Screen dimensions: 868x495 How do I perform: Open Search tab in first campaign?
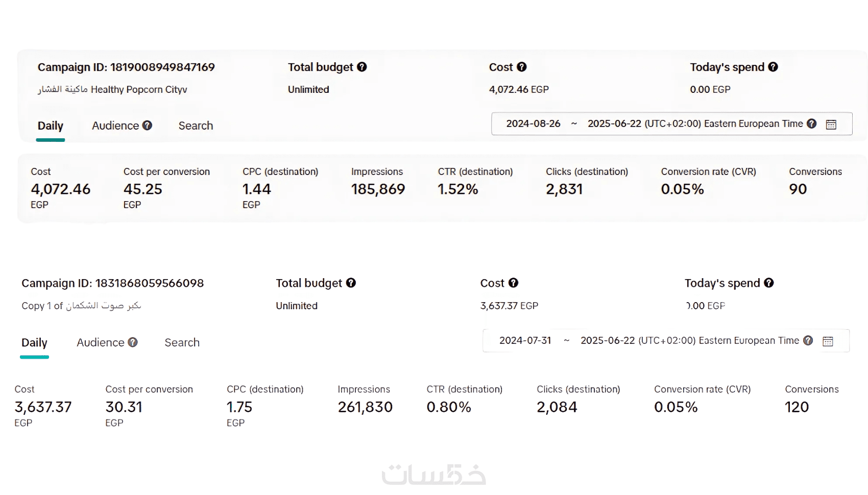(196, 126)
